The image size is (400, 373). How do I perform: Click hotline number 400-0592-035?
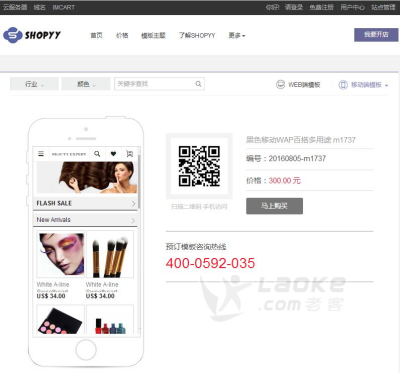click(x=210, y=263)
